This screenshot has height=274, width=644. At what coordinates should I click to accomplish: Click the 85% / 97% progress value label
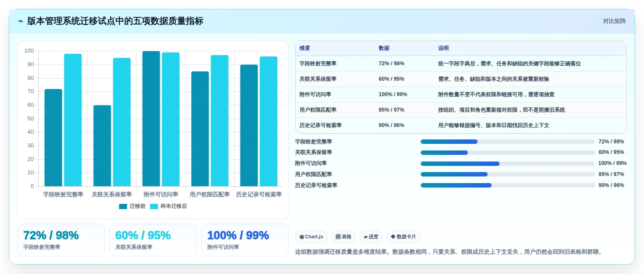point(611,174)
